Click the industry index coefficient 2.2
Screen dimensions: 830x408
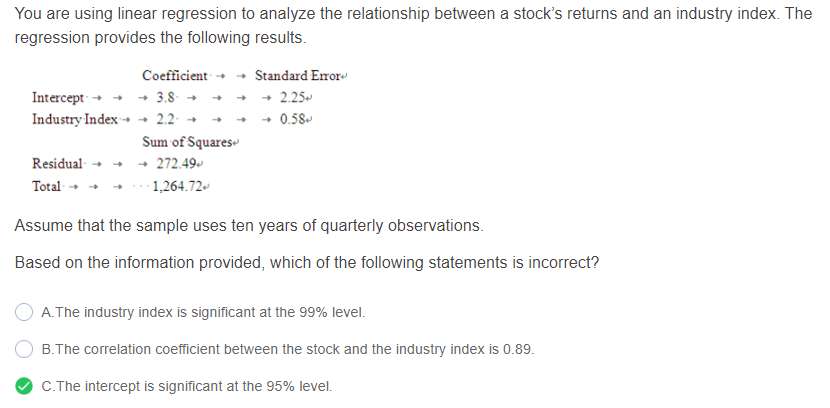(x=166, y=119)
